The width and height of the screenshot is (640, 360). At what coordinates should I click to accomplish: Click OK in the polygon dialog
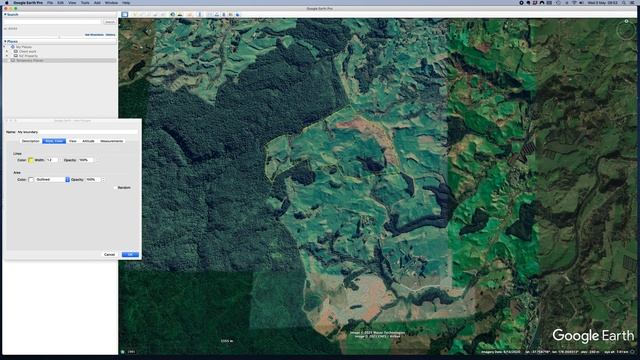[x=130, y=254]
